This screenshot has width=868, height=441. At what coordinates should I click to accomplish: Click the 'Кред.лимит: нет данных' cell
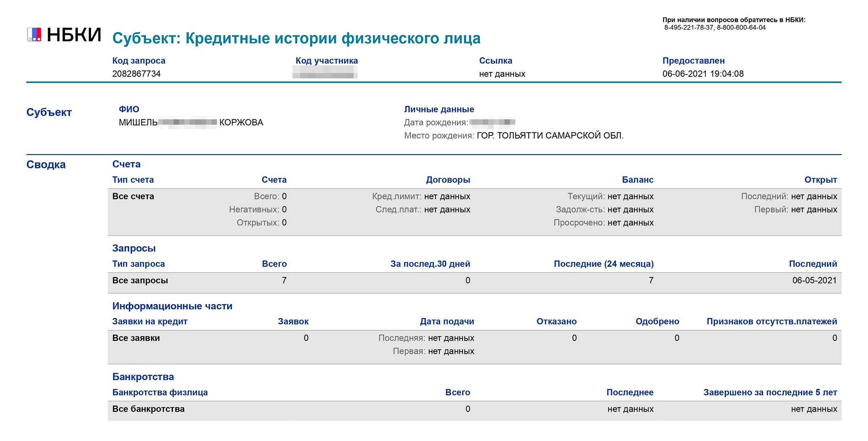tap(421, 196)
